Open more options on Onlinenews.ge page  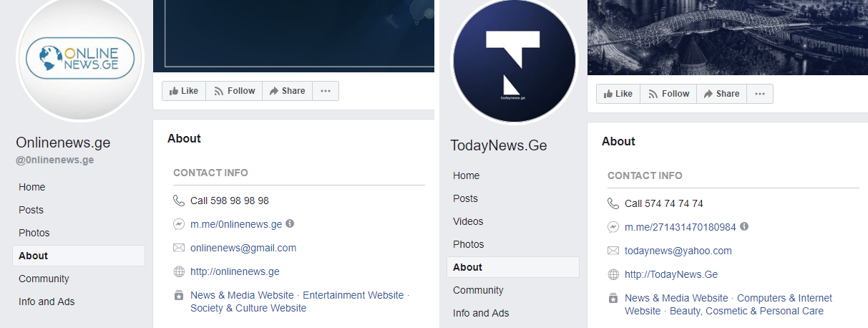click(x=326, y=91)
